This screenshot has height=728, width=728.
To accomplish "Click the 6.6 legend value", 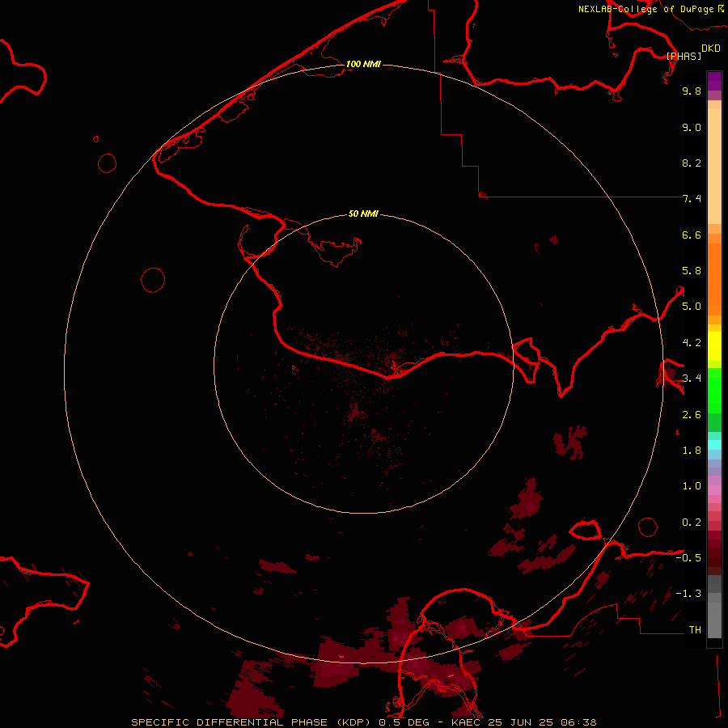I will click(692, 235).
